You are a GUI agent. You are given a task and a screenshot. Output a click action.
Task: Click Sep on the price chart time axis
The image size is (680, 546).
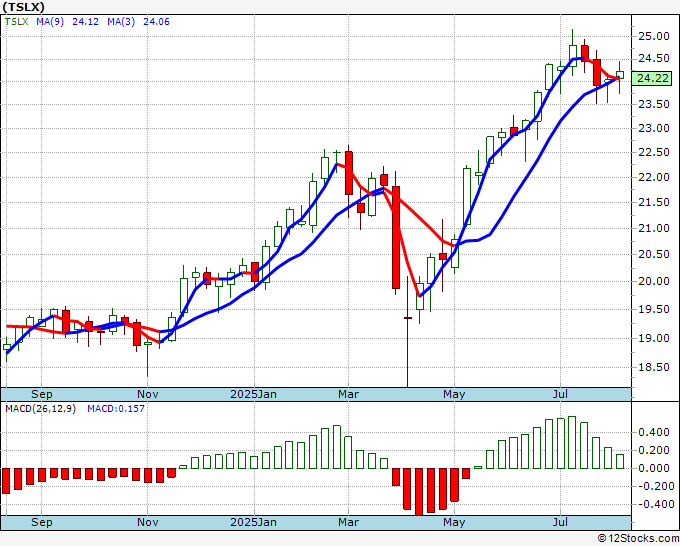42,394
